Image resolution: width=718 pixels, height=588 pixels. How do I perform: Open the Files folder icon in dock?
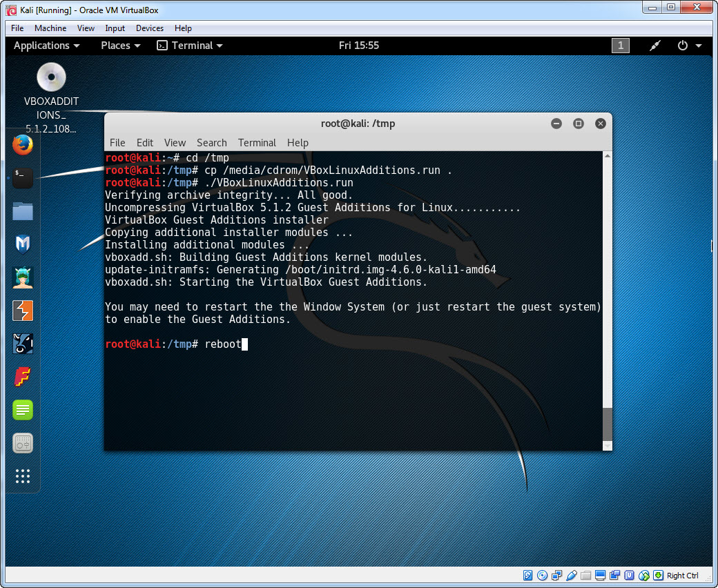22,211
